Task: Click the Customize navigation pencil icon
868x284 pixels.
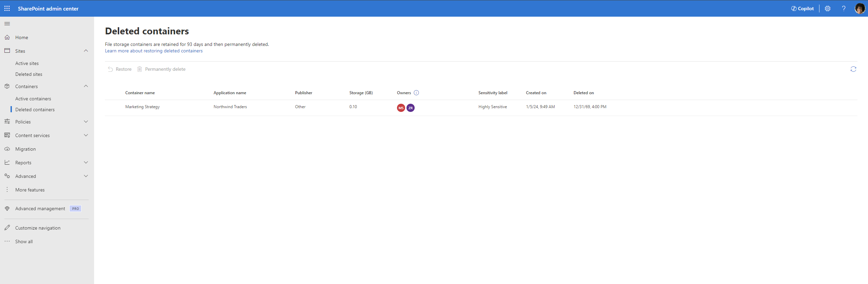Action: tap(7, 228)
